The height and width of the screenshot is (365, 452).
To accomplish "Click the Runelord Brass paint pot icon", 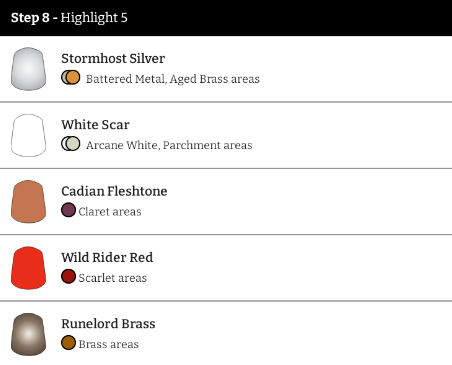I will 28,334.
